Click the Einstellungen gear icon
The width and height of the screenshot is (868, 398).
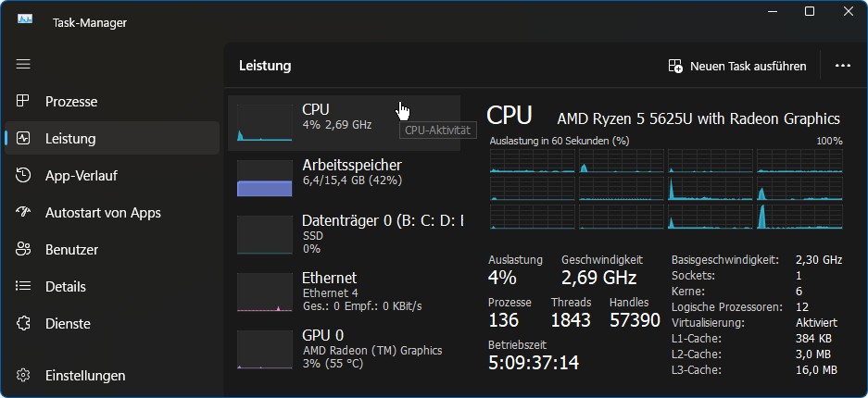(x=23, y=376)
